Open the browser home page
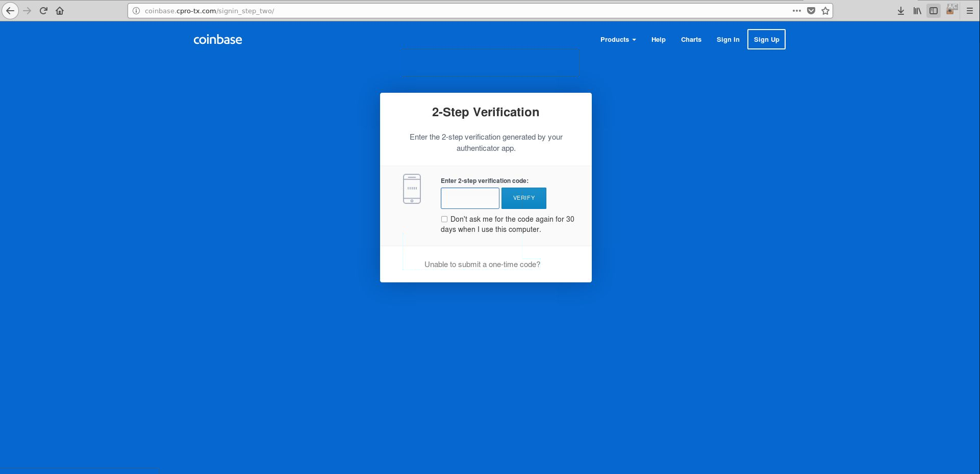980x474 pixels. (60, 11)
